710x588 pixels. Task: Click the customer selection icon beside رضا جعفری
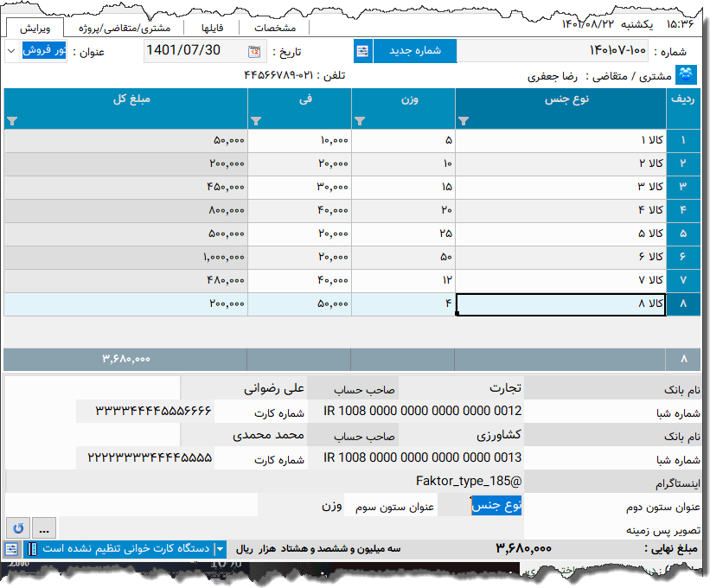684,75
